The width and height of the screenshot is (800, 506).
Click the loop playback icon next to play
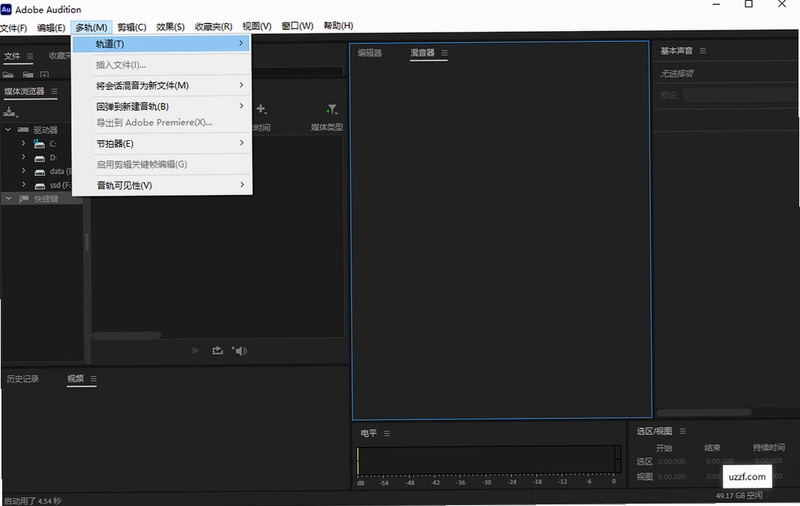point(217,350)
